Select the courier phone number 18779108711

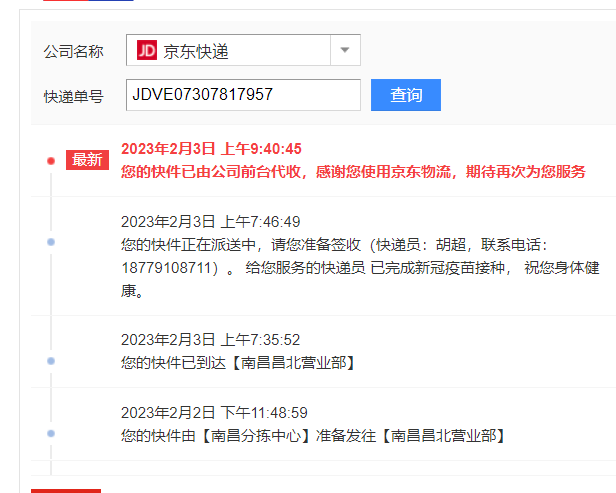click(x=167, y=268)
